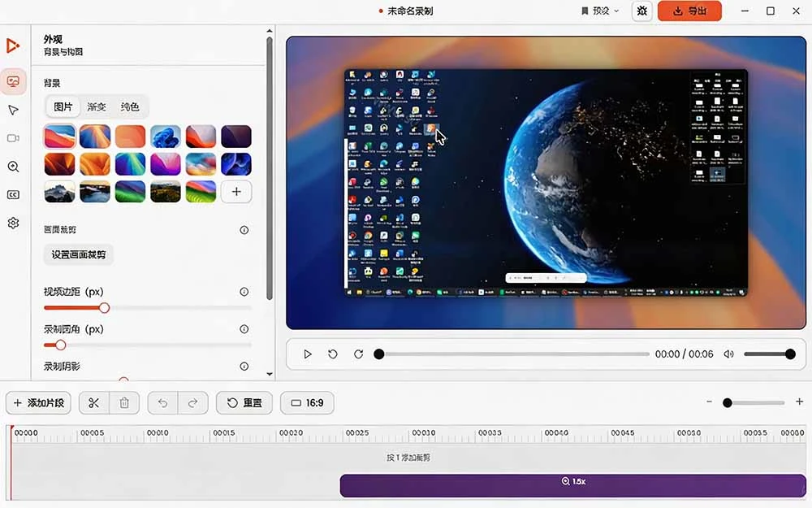Click the side panel scroll-up arrow

(270, 31)
